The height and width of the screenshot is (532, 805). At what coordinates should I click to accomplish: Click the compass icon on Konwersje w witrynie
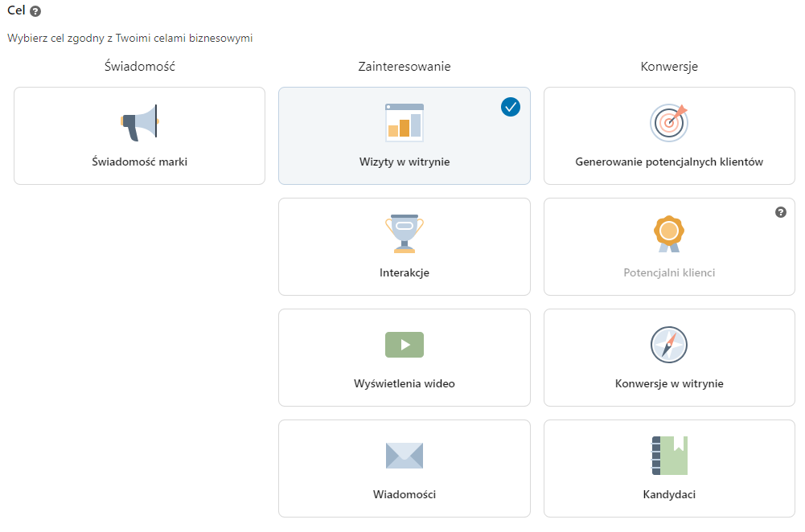[668, 344]
